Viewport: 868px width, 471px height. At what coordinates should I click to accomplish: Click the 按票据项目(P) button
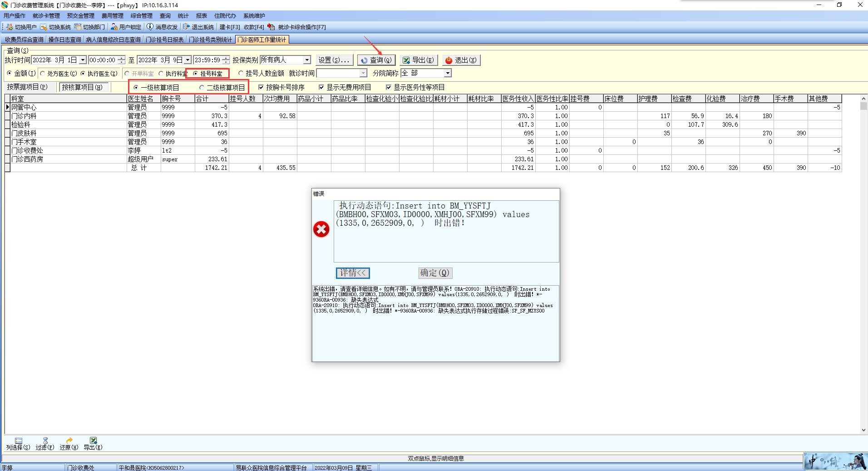(27, 87)
